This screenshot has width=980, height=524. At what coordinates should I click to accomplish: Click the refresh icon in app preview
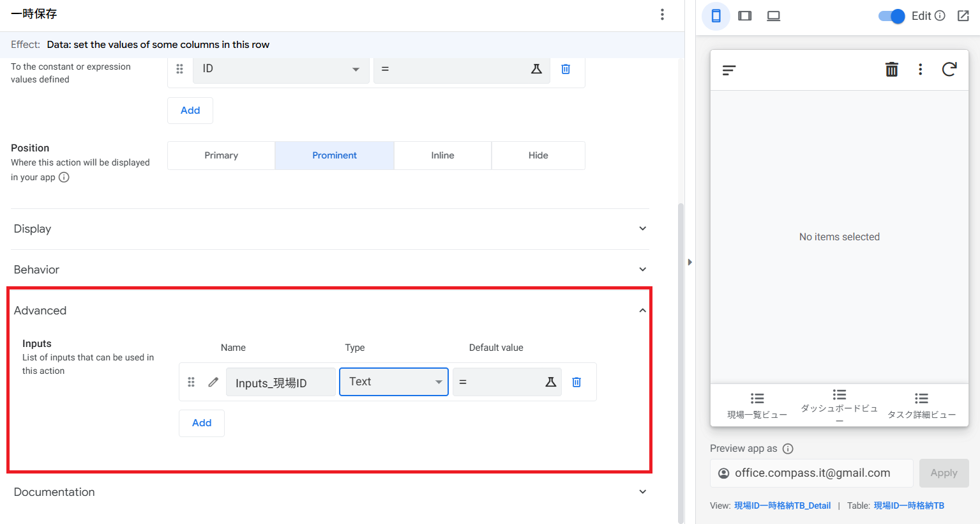click(949, 70)
